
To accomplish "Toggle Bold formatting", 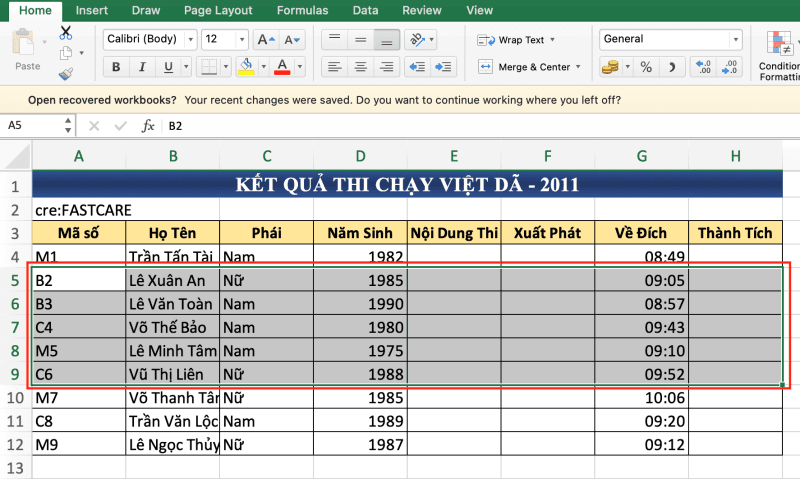I will point(116,67).
